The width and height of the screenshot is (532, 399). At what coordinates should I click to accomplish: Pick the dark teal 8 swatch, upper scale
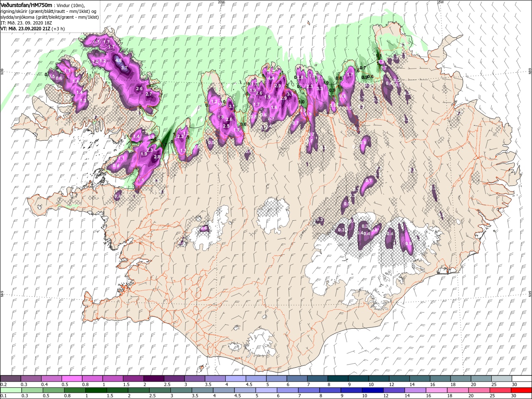tap(337, 379)
